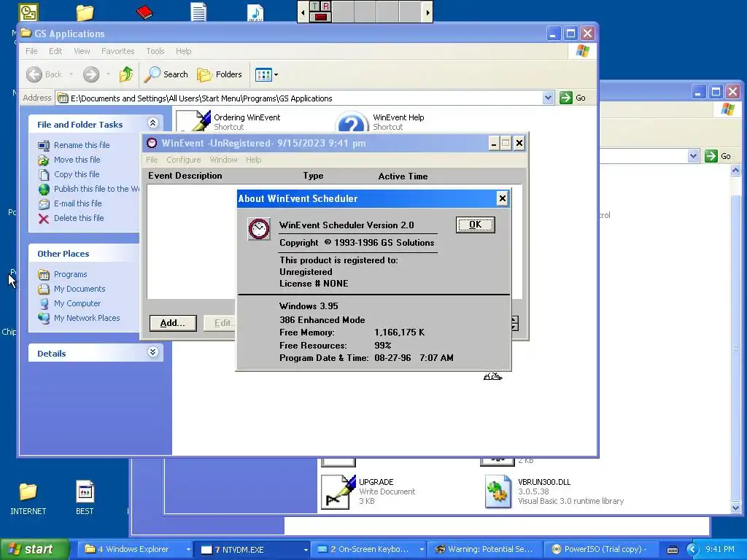Click E-mail this file link
This screenshot has height=560, width=747.
(x=77, y=203)
